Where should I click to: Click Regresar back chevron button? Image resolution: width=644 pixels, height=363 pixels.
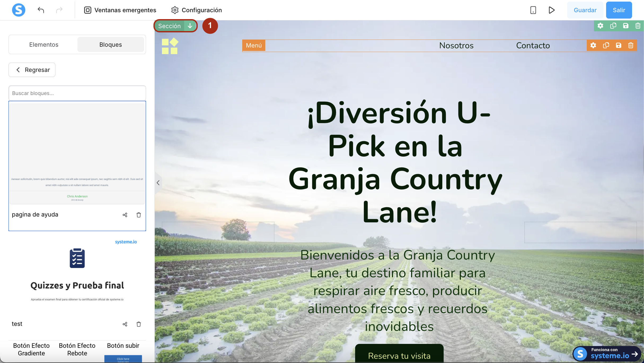32,70
